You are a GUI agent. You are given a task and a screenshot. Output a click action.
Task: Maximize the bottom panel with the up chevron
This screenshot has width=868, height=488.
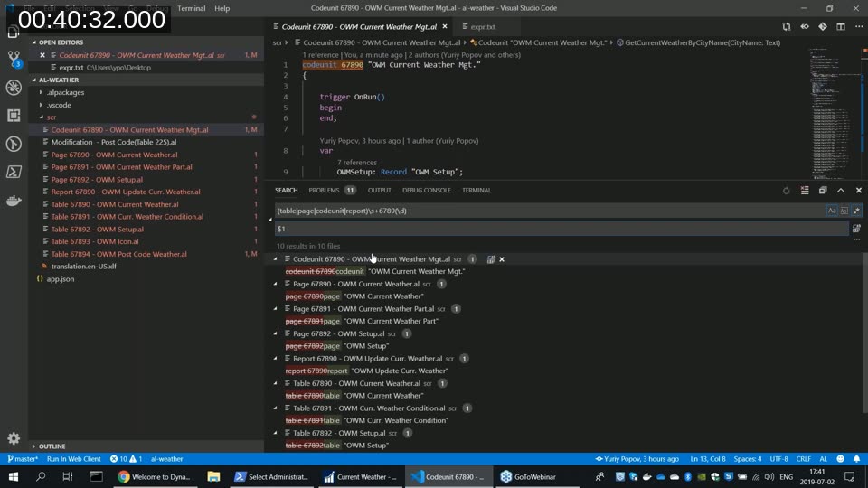[841, 191]
